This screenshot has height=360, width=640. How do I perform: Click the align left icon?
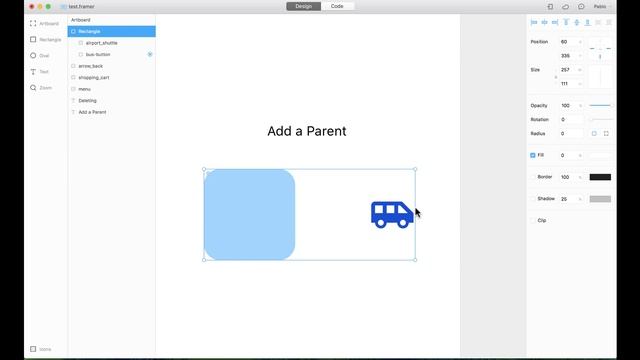coord(534,22)
